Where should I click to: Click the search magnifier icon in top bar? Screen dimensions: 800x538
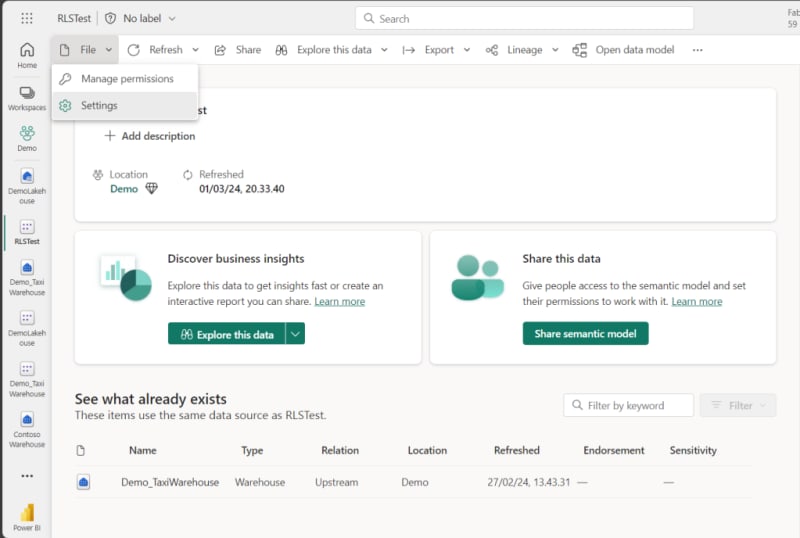coord(368,18)
